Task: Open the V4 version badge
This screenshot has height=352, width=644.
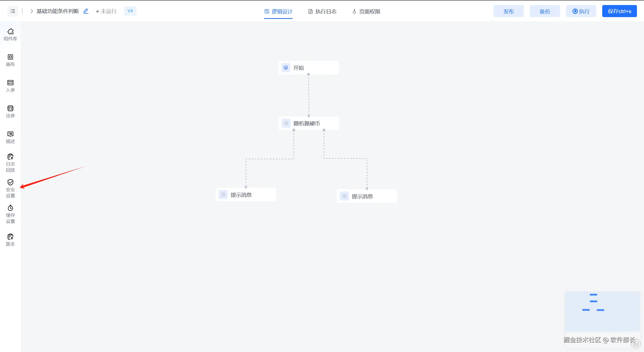Action: 130,11
